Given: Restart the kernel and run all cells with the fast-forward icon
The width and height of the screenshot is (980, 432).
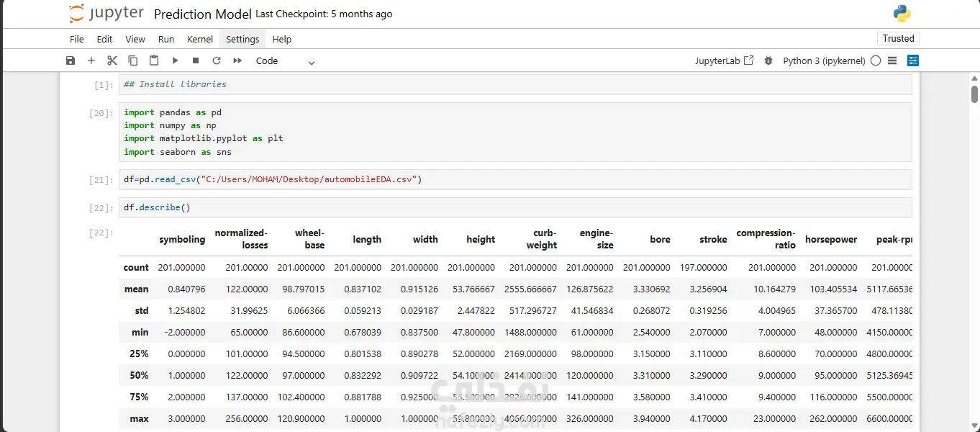Looking at the screenshot, I should [237, 61].
